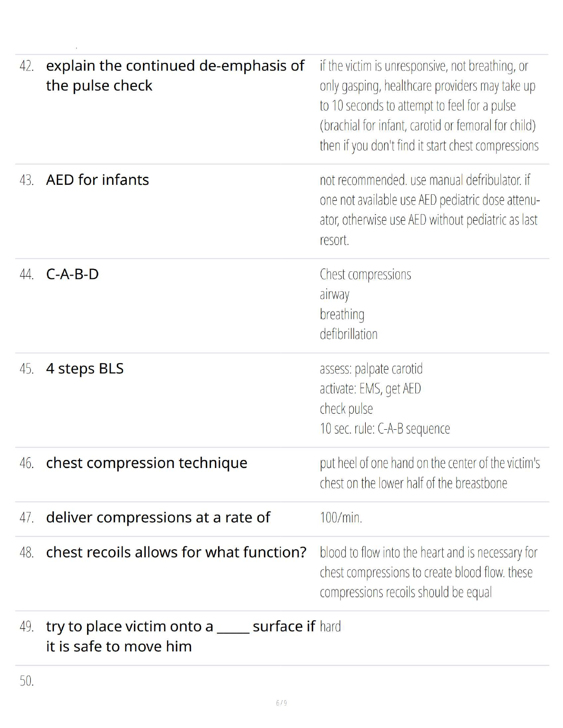This screenshot has width=563, height=728.
Task: Click the definition starting "not recommended. use manual"
Action: pyautogui.click(x=429, y=210)
